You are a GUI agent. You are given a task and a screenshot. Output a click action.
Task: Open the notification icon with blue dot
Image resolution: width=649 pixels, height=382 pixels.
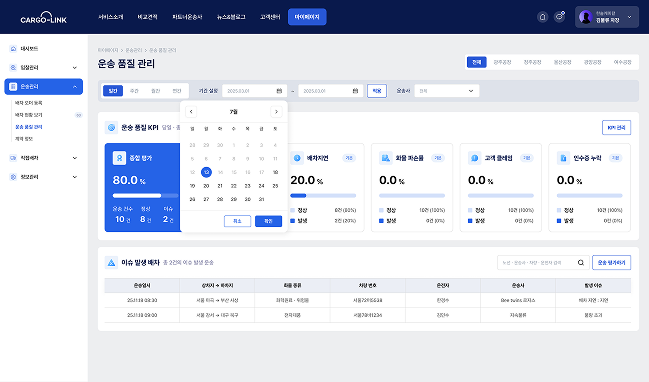coord(560,17)
